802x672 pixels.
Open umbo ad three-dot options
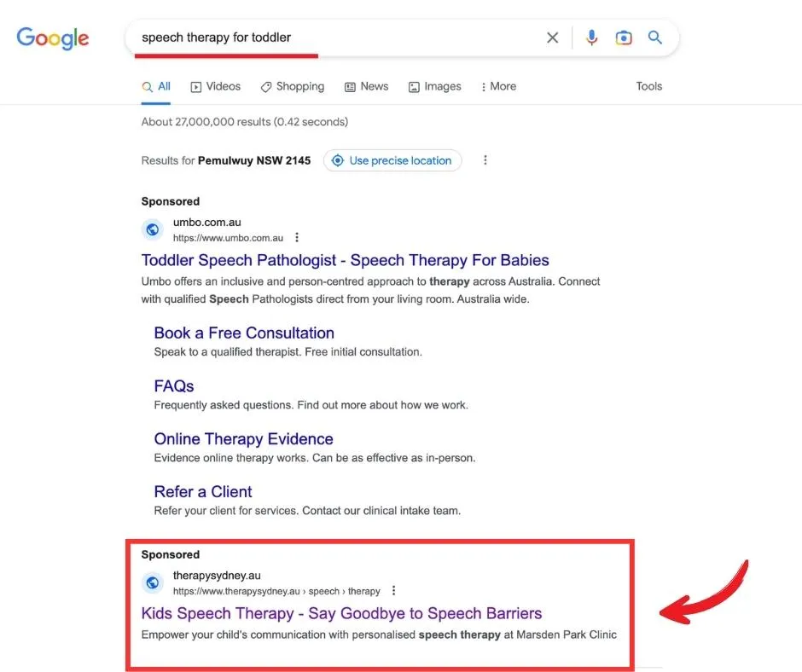pos(297,237)
